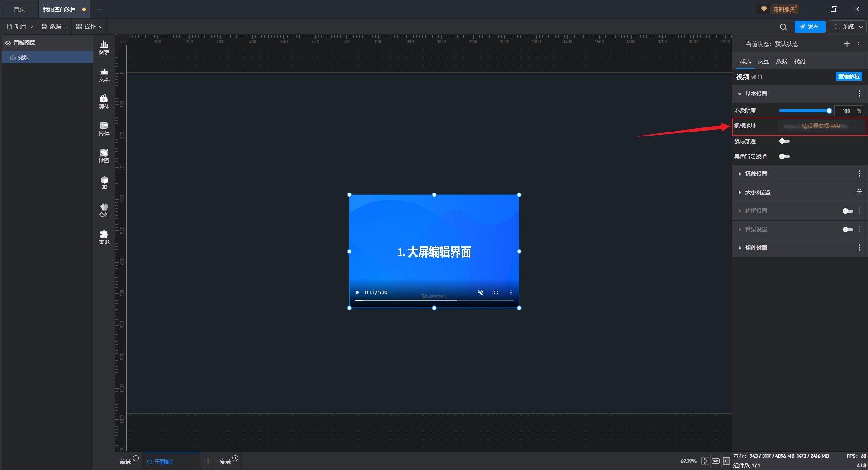Open 播放设置 three-dot options menu

(859, 174)
